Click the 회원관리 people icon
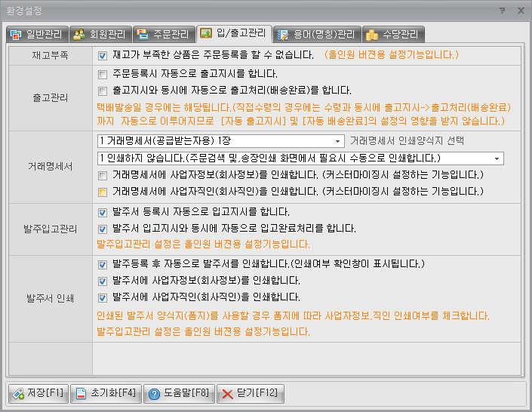Image resolution: width=532 pixels, height=412 pixels. pos(79,34)
